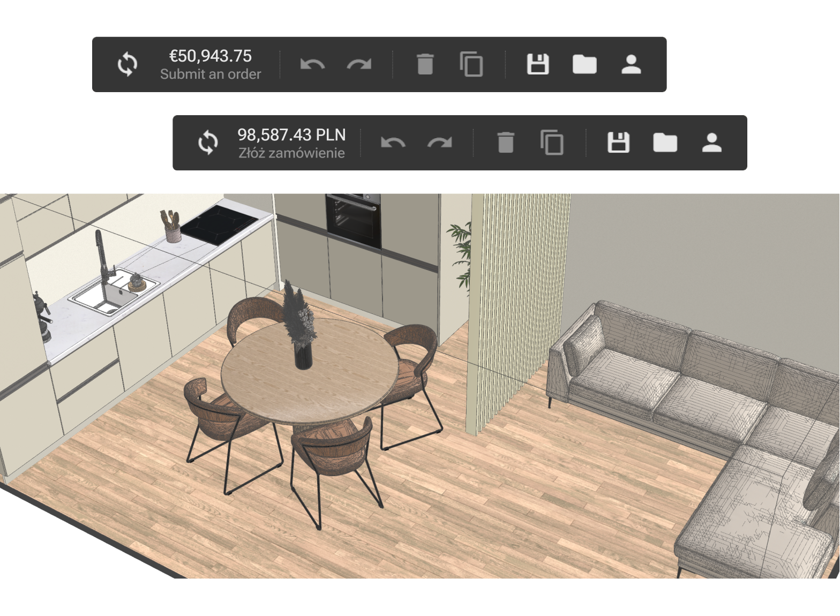Click duplicate copy icon in English toolbar

point(471,64)
